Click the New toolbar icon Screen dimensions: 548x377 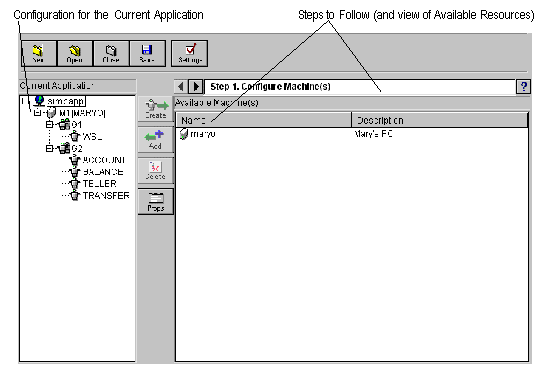39,53
